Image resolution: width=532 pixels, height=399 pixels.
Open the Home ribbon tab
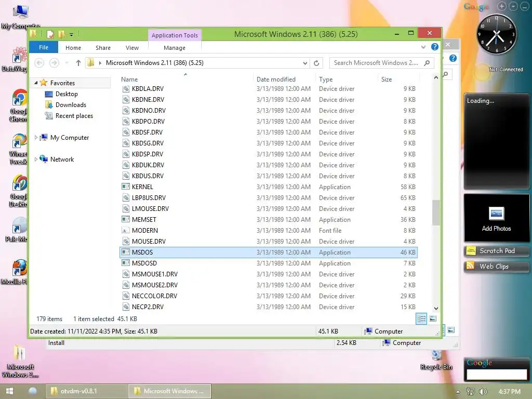(x=73, y=48)
